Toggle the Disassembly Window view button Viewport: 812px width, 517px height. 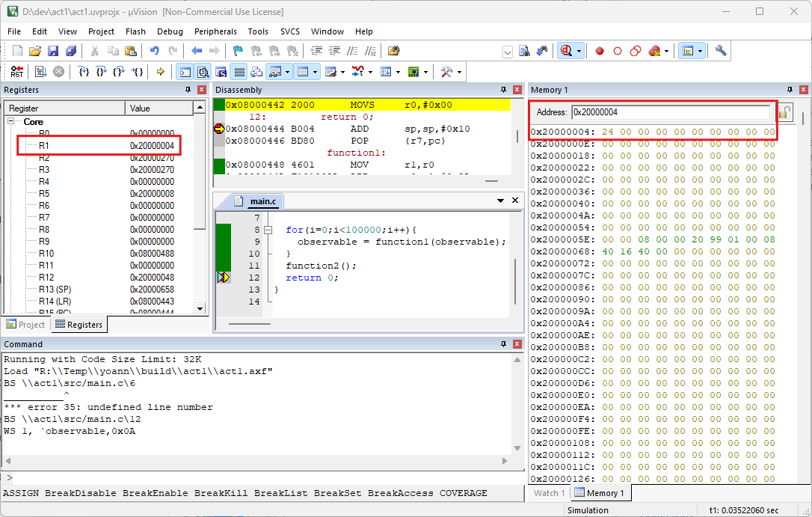pyautogui.click(x=203, y=72)
